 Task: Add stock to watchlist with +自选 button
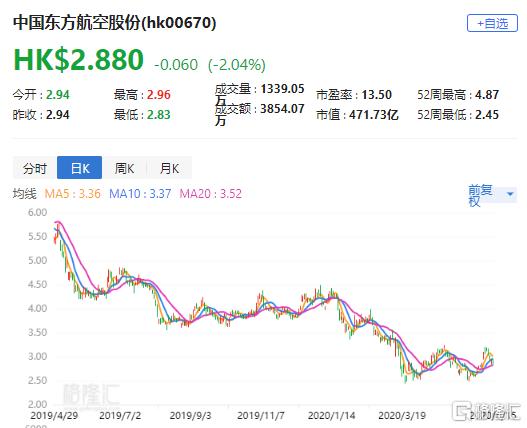tap(492, 23)
